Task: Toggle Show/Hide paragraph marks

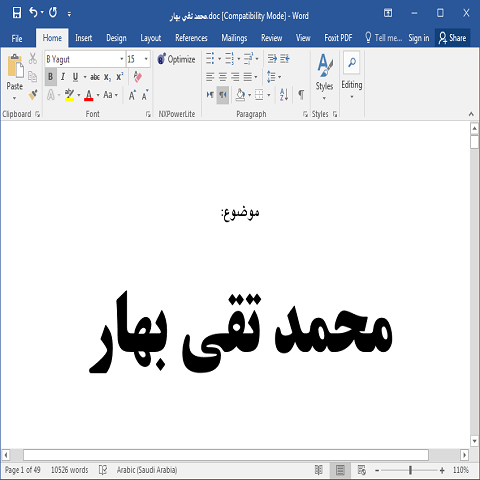Action: (301, 95)
